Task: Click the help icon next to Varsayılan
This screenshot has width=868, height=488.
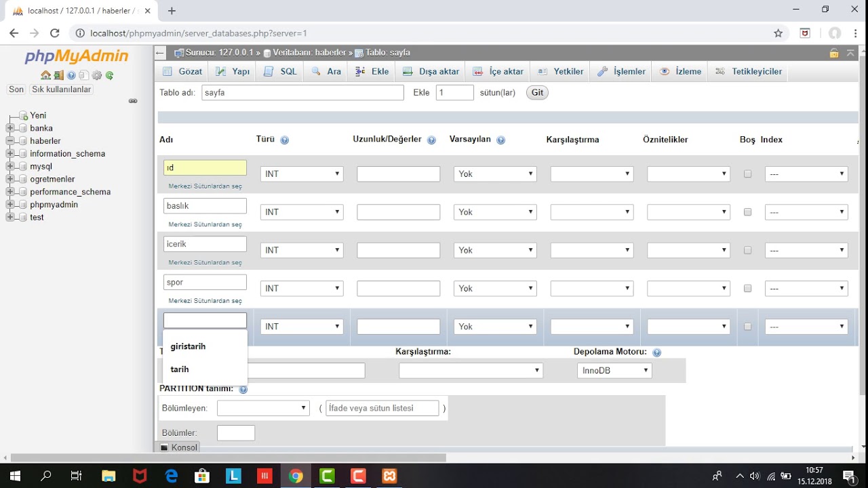Action: click(x=500, y=140)
